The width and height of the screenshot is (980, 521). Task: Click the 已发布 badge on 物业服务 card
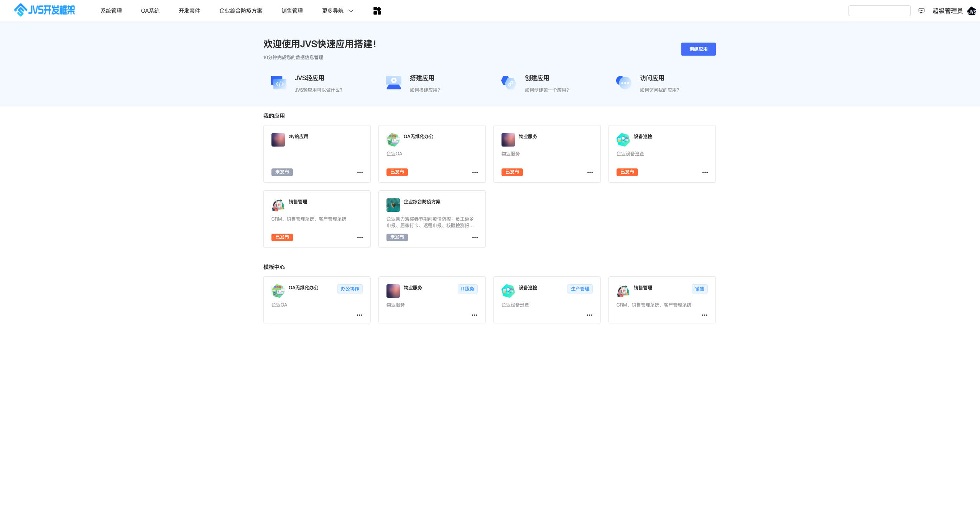click(512, 172)
